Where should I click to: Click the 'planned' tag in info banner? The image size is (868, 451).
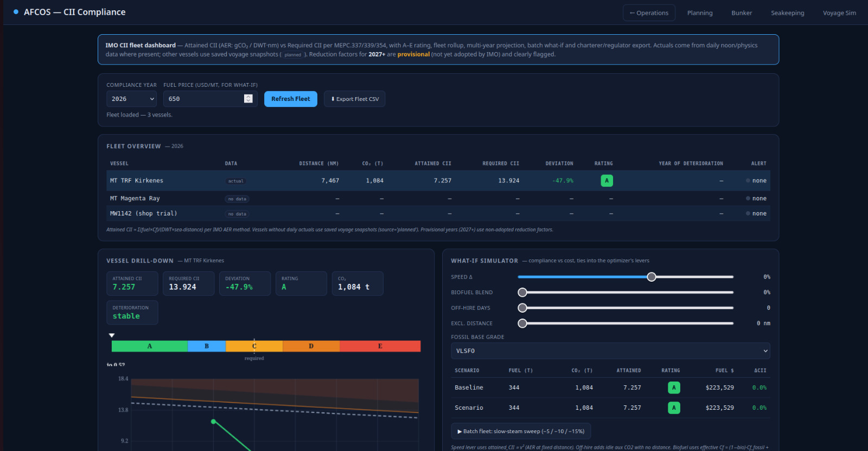(293, 55)
